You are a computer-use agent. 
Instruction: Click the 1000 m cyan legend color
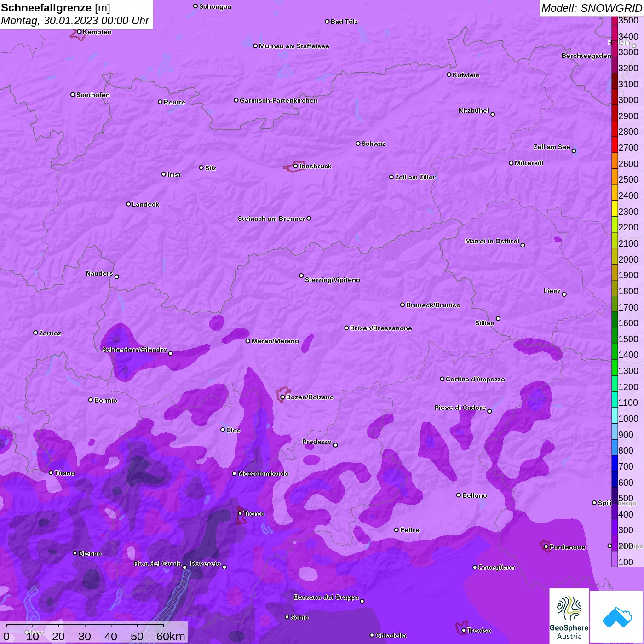pyautogui.click(x=615, y=415)
